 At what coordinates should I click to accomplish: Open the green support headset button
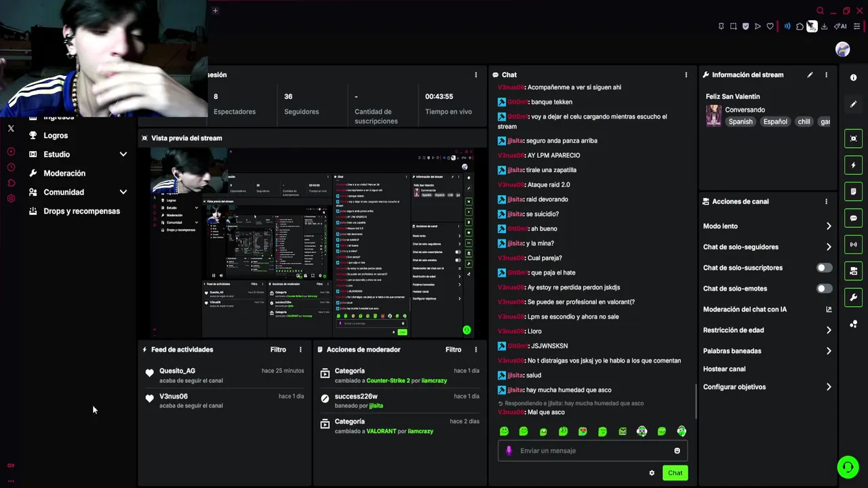tap(847, 467)
